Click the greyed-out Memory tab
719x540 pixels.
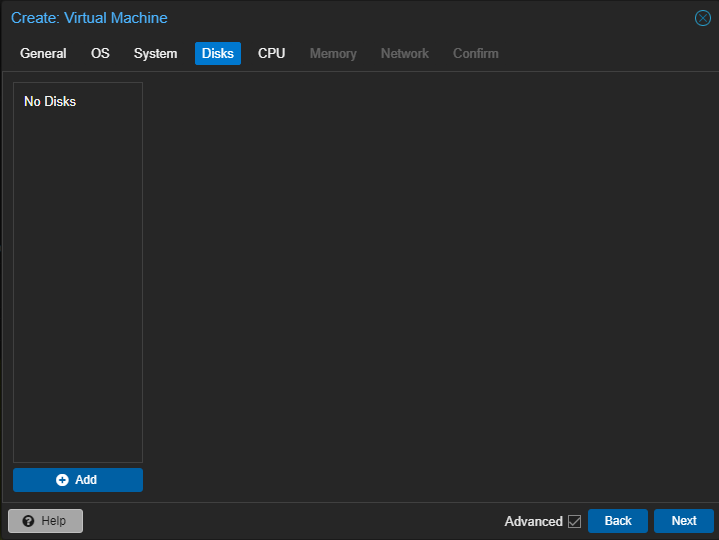[333, 53]
